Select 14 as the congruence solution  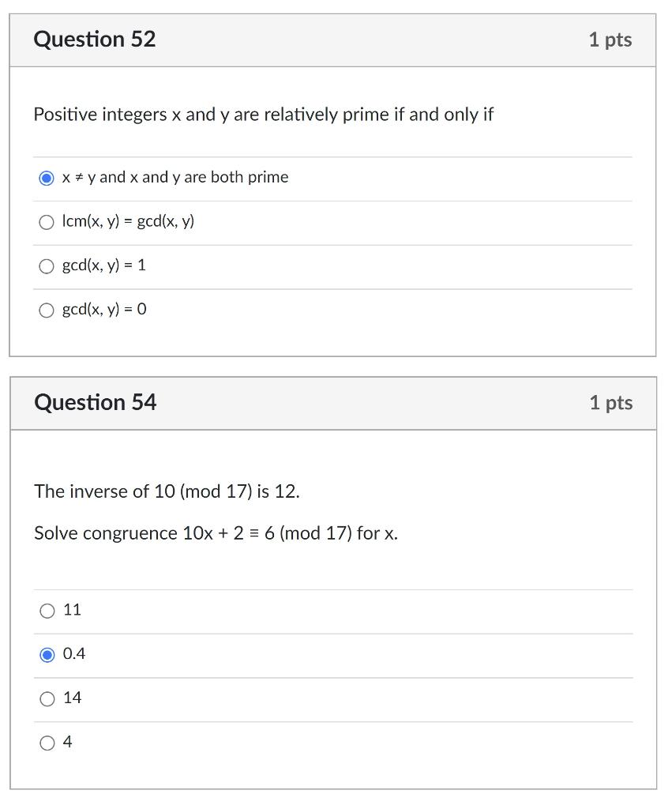[x=47, y=698]
